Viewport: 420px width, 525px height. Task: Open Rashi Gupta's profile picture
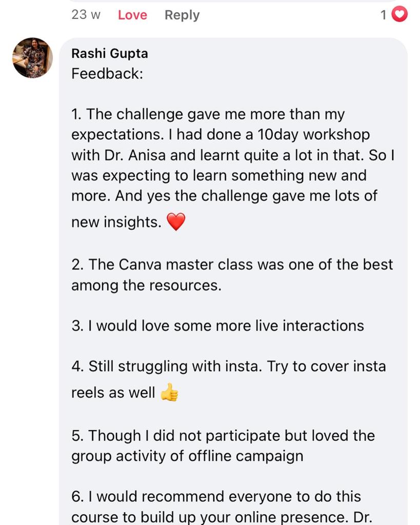pyautogui.click(x=32, y=57)
